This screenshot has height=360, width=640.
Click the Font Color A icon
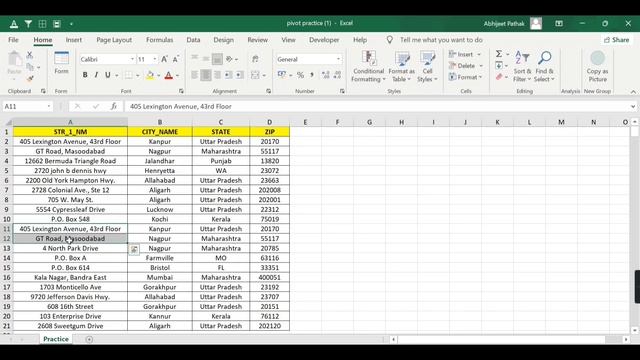(169, 75)
